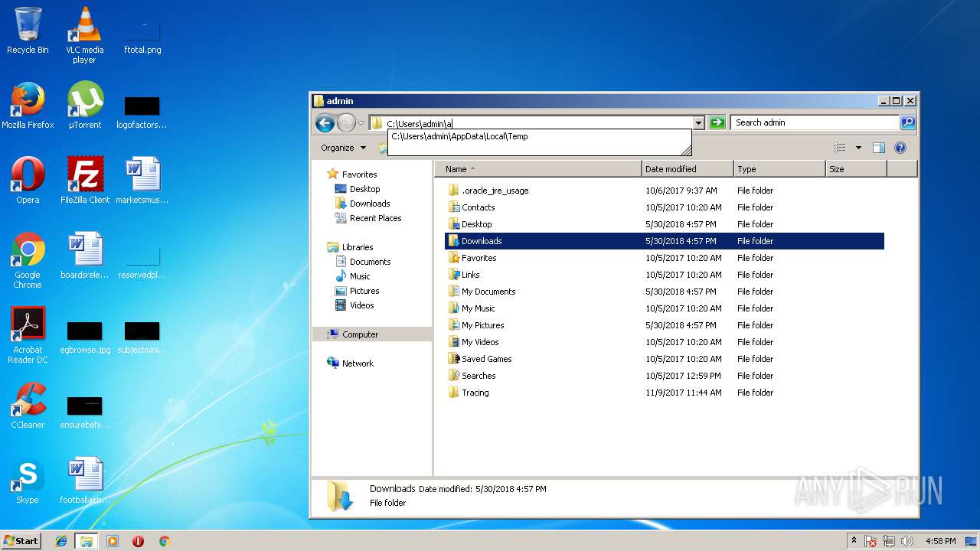Launch Skype desktop shortcut
Image resolution: width=980 pixels, height=551 pixels.
[x=28, y=481]
